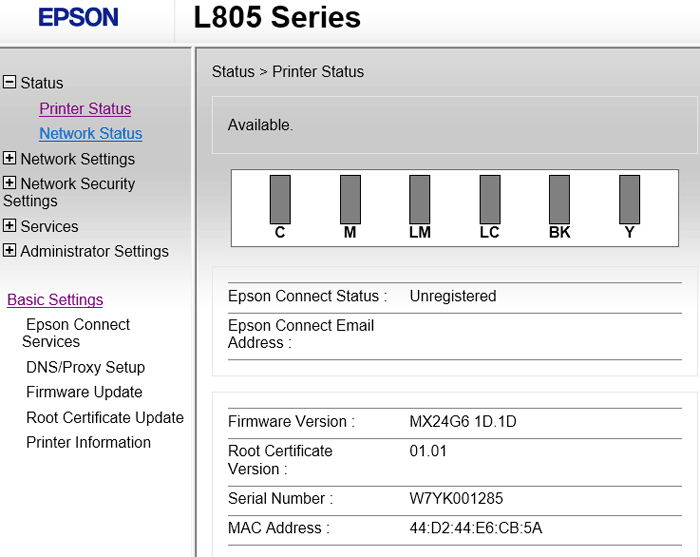
Task: Click the Magenta ink level bar
Action: pos(350,199)
